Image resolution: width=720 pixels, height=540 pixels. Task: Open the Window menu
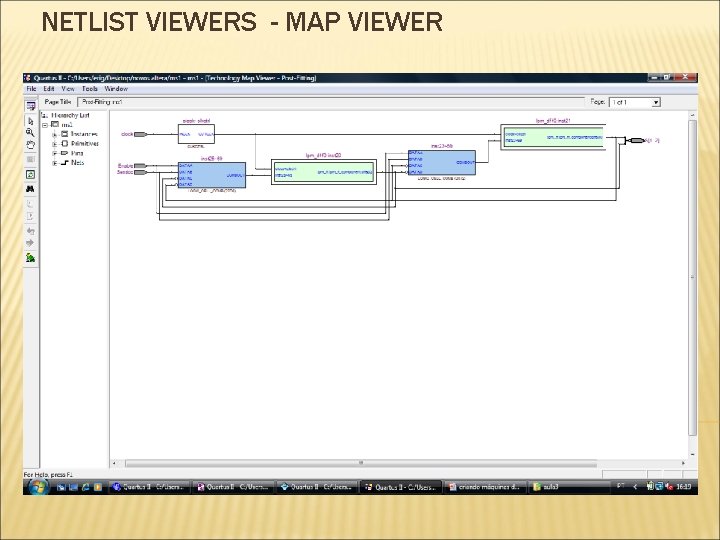click(x=116, y=89)
